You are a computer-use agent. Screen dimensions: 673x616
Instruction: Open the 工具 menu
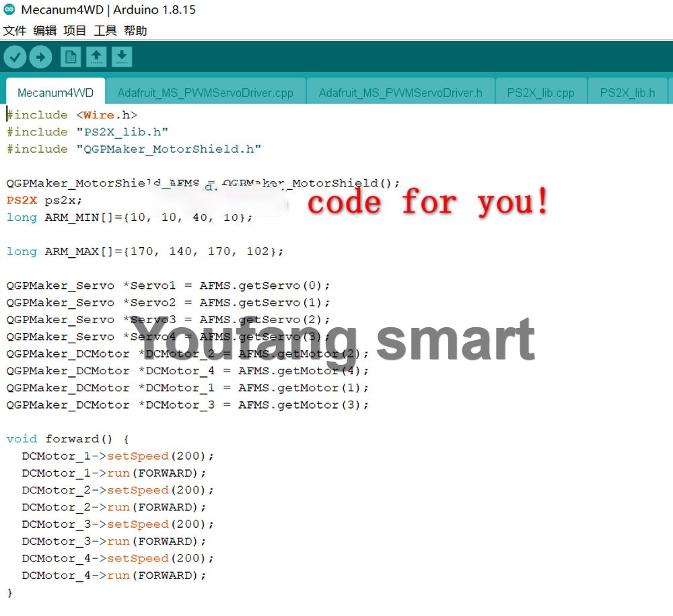pos(105,31)
